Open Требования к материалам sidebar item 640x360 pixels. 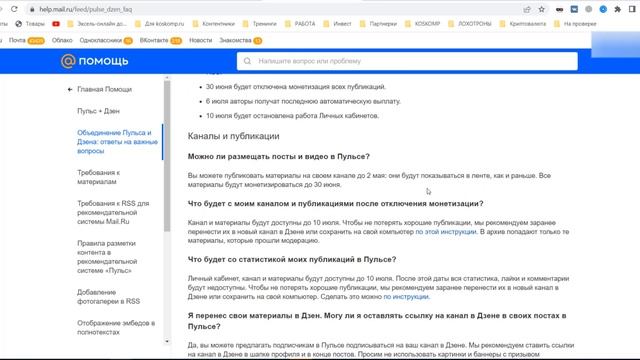pyautogui.click(x=98, y=177)
